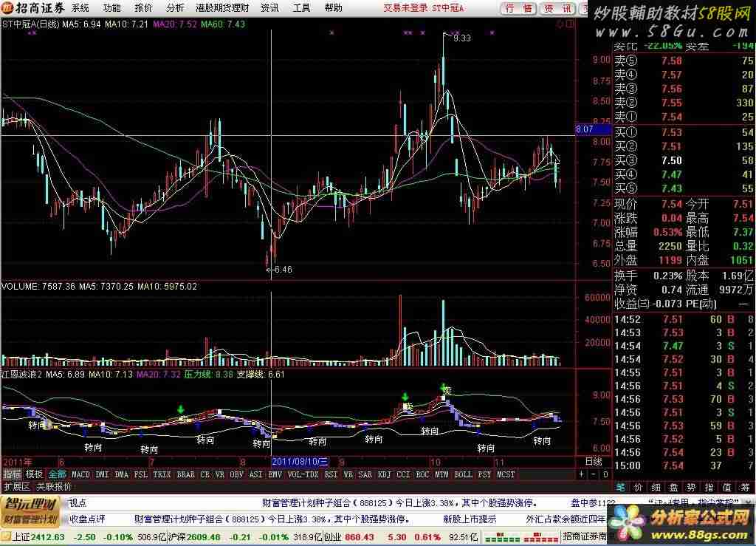Image resolution: width=756 pixels, height=546 pixels.
Task: Switch to the MCST indicator
Action: [506, 474]
